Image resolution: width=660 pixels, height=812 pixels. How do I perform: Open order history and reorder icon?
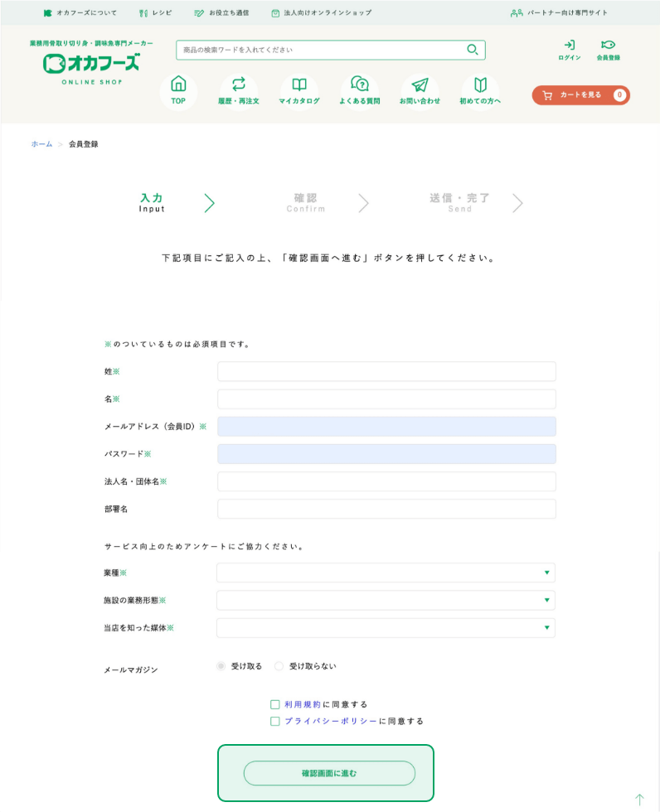(x=239, y=85)
